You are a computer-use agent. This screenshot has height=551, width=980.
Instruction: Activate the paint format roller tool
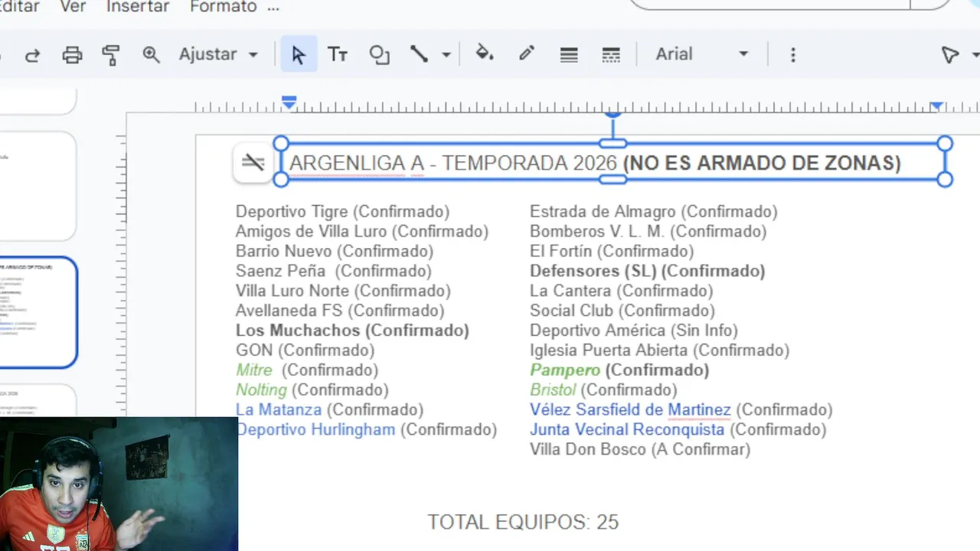(111, 54)
